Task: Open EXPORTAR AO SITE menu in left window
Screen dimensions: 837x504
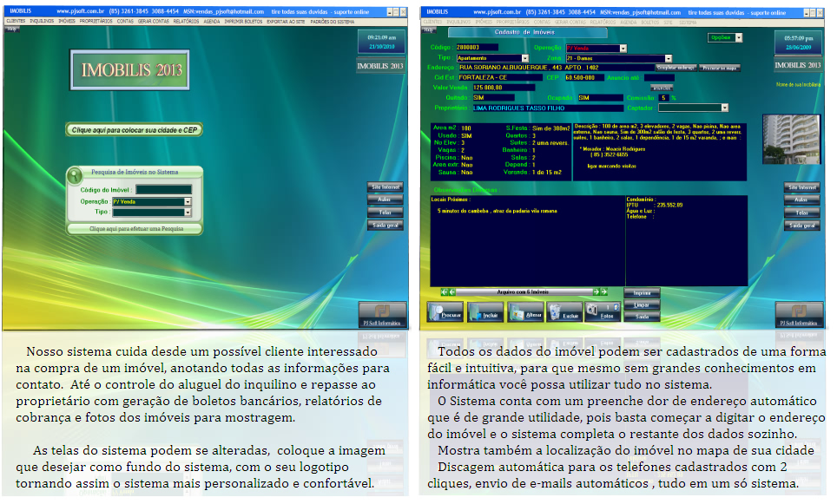Action: click(x=287, y=22)
